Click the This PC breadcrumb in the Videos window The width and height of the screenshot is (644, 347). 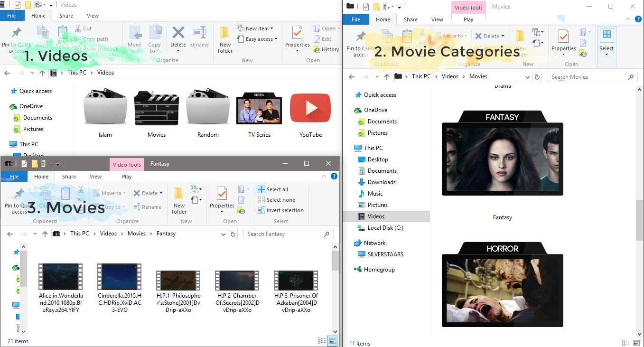pyautogui.click(x=77, y=73)
